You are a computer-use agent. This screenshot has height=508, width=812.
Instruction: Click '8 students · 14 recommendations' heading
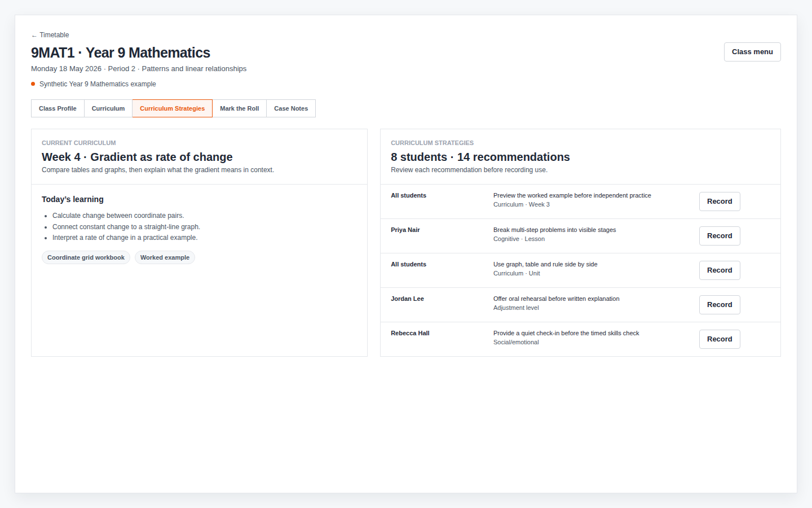480,157
